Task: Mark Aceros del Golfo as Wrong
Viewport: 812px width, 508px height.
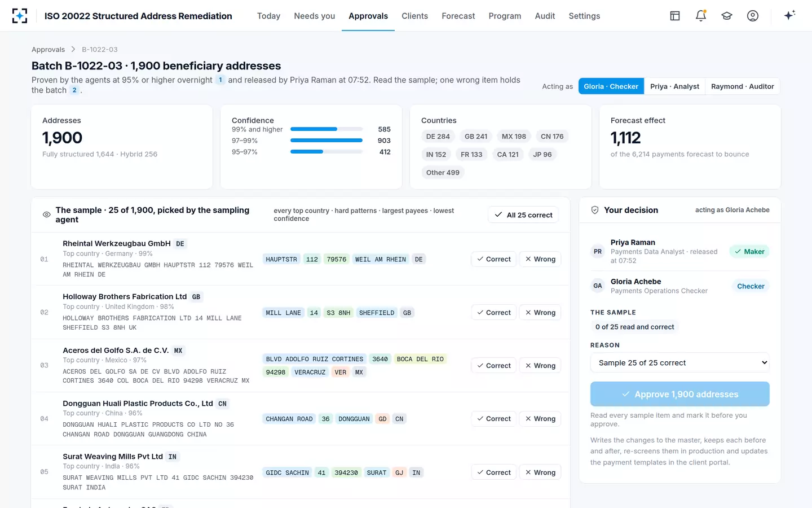Action: 540,366
